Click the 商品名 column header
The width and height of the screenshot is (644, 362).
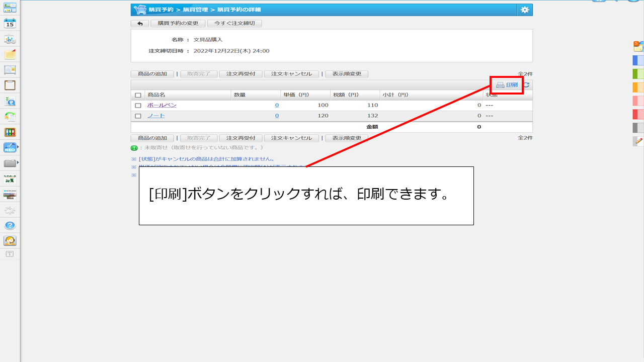tap(156, 95)
